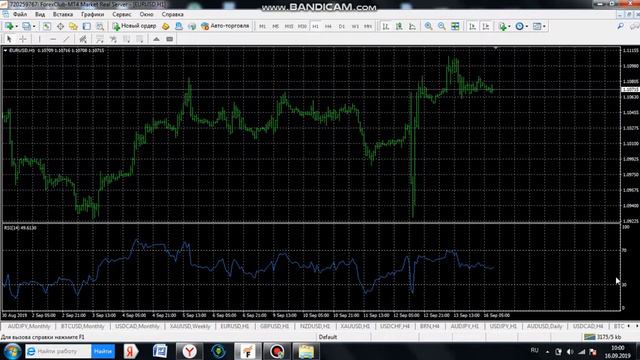The width and height of the screenshot is (640, 360).
Task: Select the rectangle label tool
Action: tap(170, 39)
